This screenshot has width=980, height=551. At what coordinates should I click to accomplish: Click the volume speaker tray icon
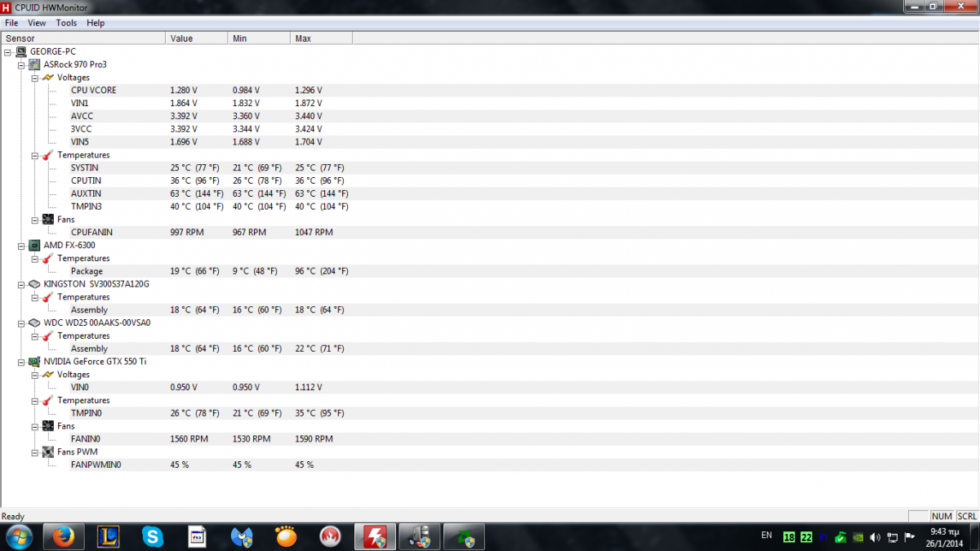tap(875, 537)
